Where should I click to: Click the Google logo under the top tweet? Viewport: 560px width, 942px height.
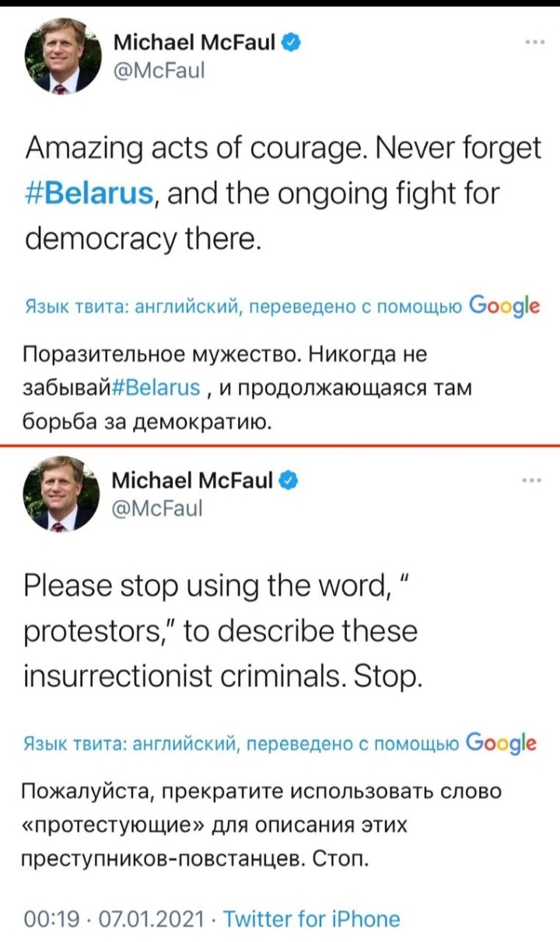[x=502, y=304]
